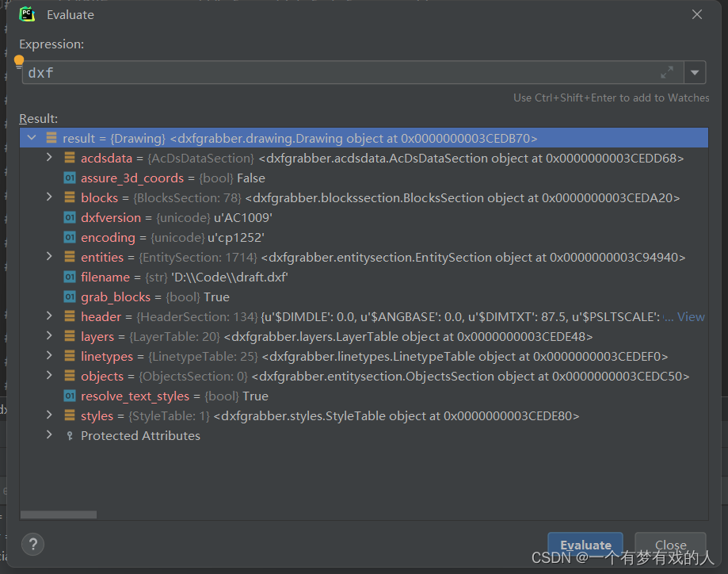Open the View link for header value

coord(691,317)
